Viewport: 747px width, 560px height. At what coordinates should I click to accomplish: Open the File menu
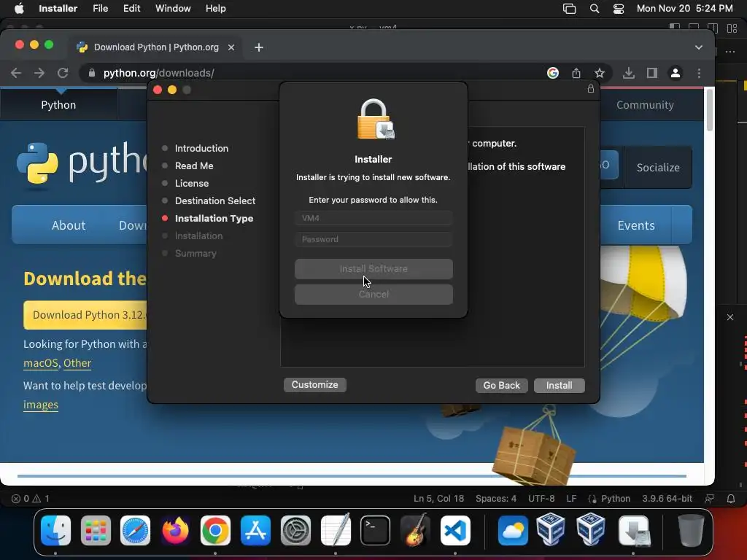(x=100, y=9)
